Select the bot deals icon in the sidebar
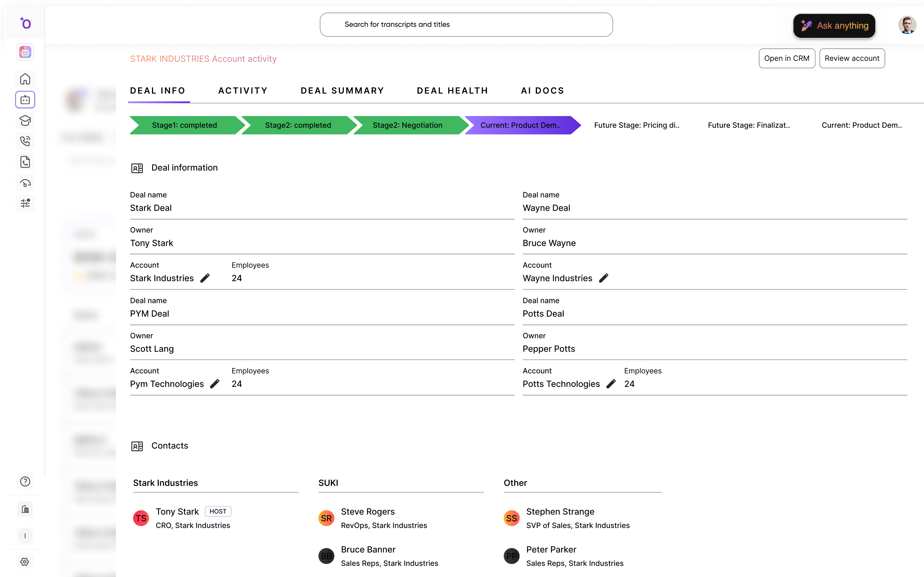 coord(25,100)
